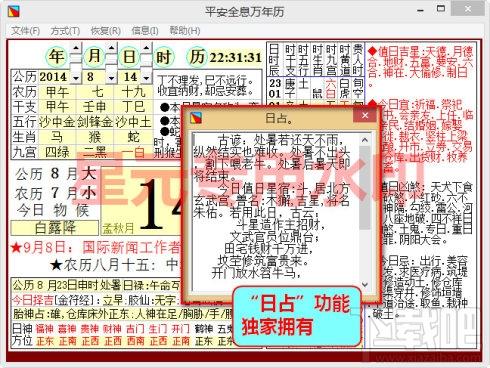Viewport: 490px width, 368px height.
Task: Open the 恢复(R) menu
Action: pyautogui.click(x=106, y=31)
